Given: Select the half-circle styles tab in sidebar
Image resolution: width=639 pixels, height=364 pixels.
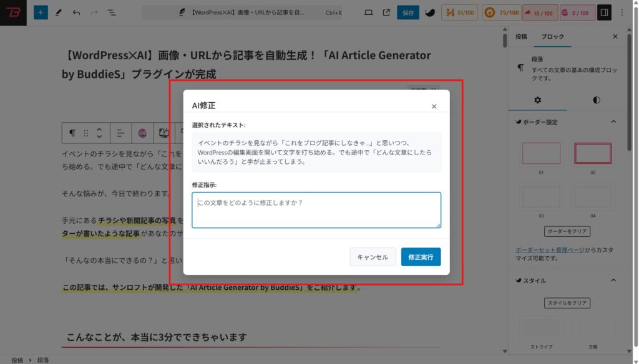Looking at the screenshot, I should point(596,100).
